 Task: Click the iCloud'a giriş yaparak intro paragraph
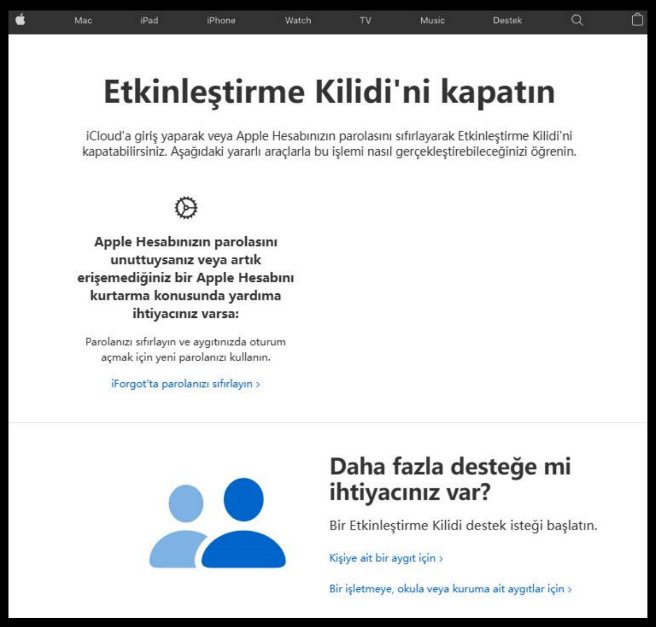(329, 143)
